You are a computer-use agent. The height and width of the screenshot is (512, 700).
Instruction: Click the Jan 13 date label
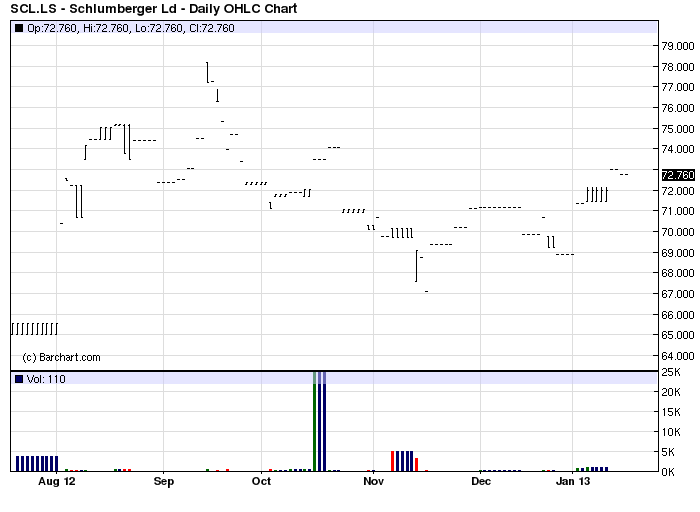click(573, 481)
